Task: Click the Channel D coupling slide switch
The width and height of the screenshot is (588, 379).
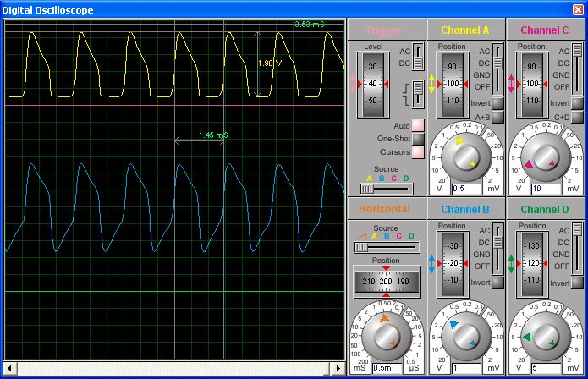Action: click(x=577, y=249)
